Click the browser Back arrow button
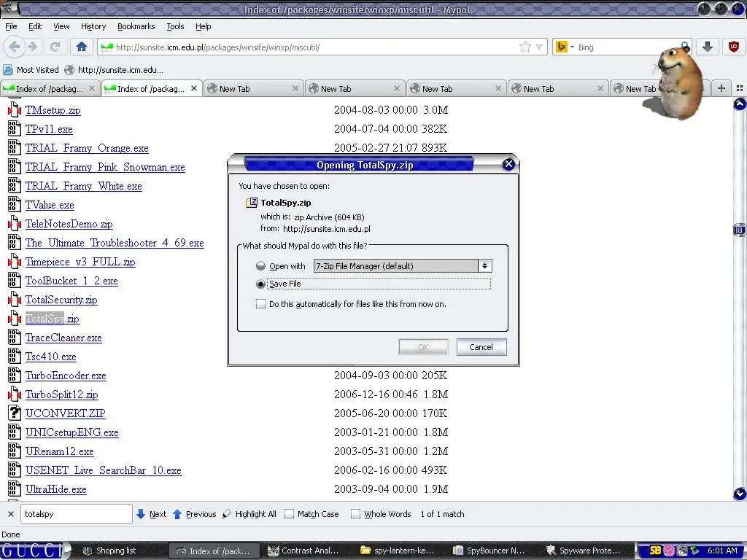The image size is (747, 560). pyautogui.click(x=15, y=47)
